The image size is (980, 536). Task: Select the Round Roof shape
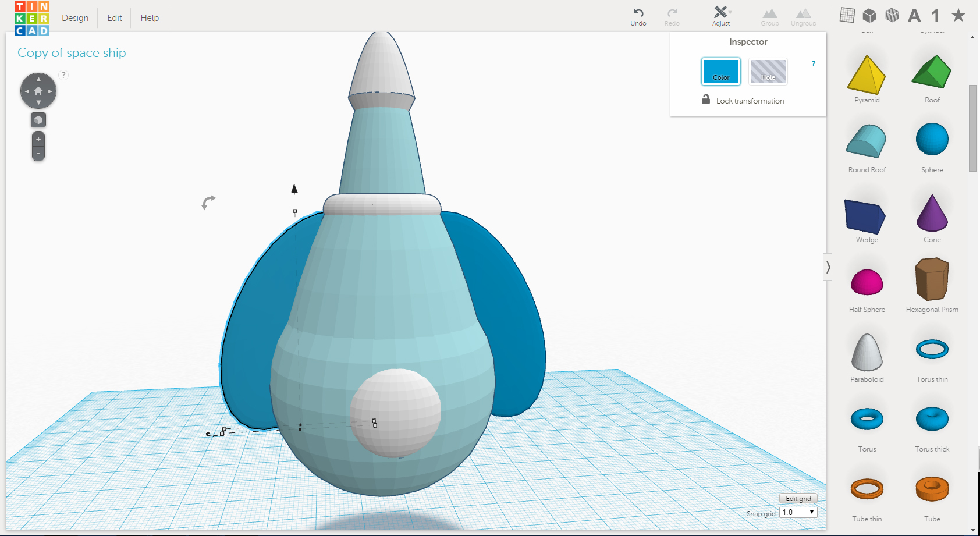coord(867,149)
